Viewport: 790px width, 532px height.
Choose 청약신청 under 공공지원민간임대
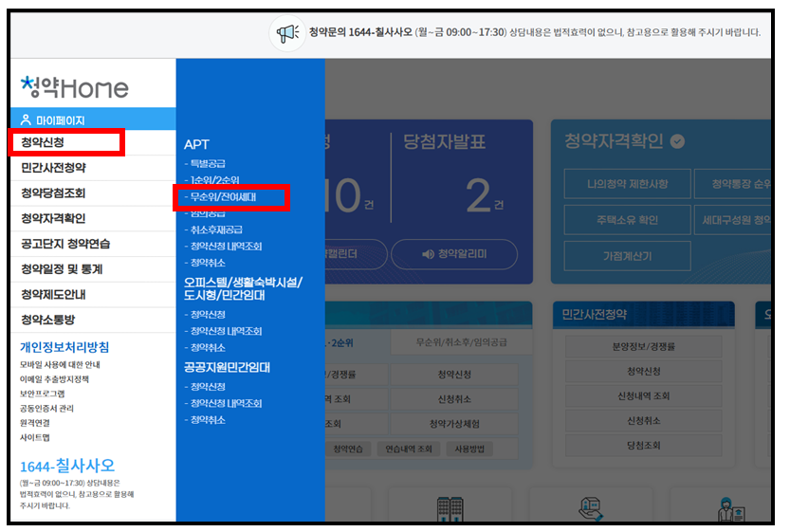tap(205, 386)
